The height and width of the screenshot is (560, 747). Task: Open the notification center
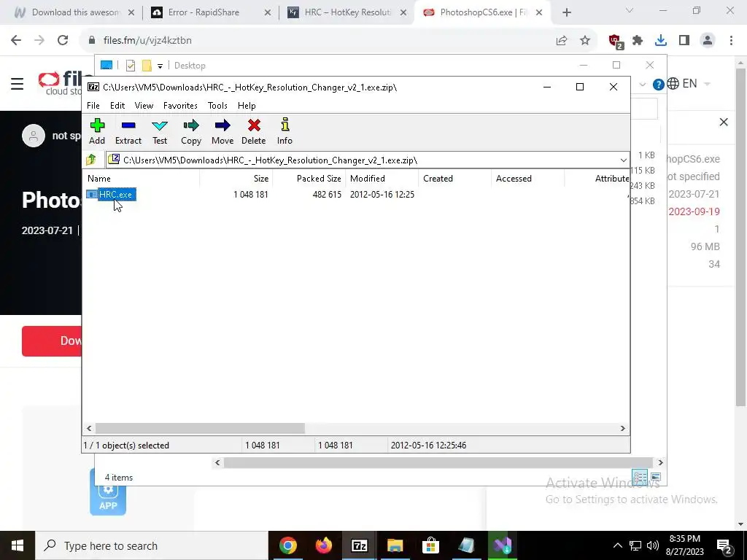(x=724, y=546)
